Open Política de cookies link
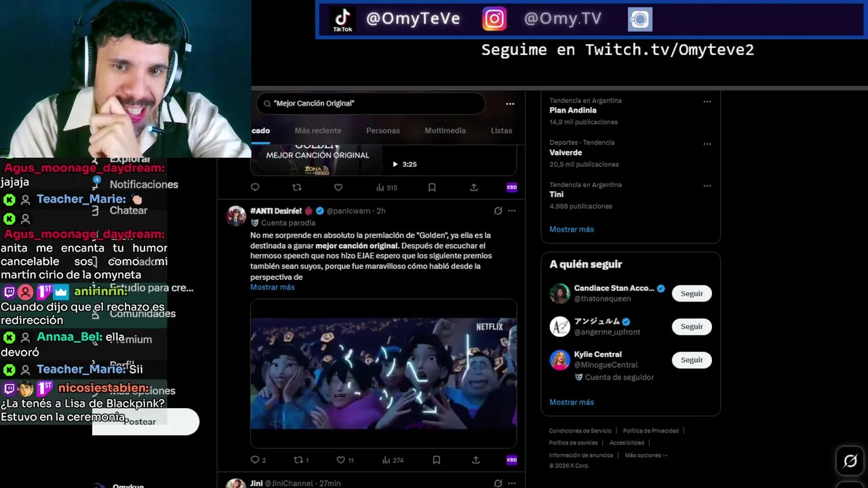 coord(573,443)
